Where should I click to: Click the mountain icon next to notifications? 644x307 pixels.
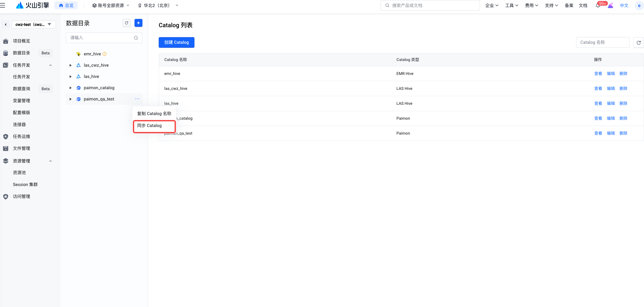(611, 5)
